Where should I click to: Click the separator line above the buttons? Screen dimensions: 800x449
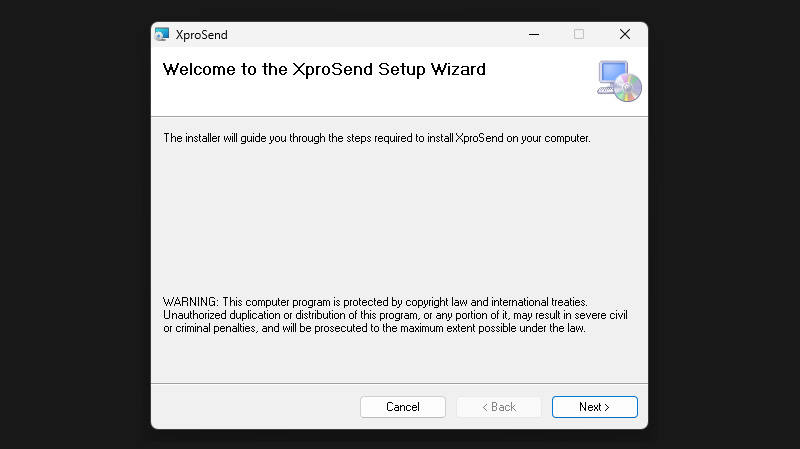(x=400, y=383)
